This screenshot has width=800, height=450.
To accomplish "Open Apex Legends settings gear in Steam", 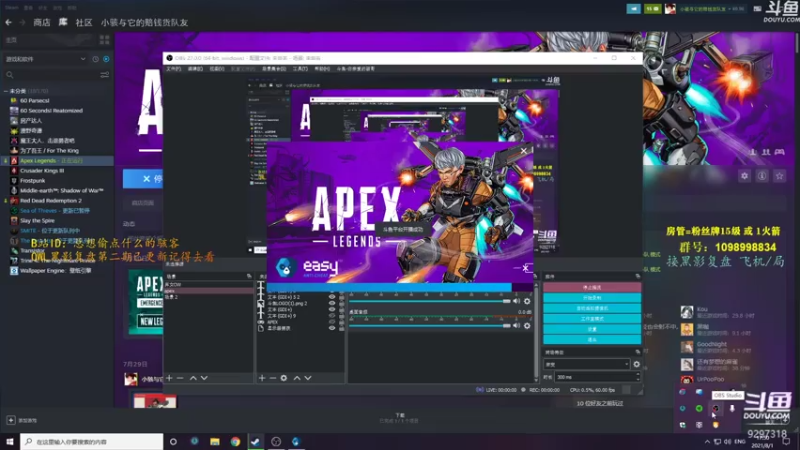I will (744, 176).
